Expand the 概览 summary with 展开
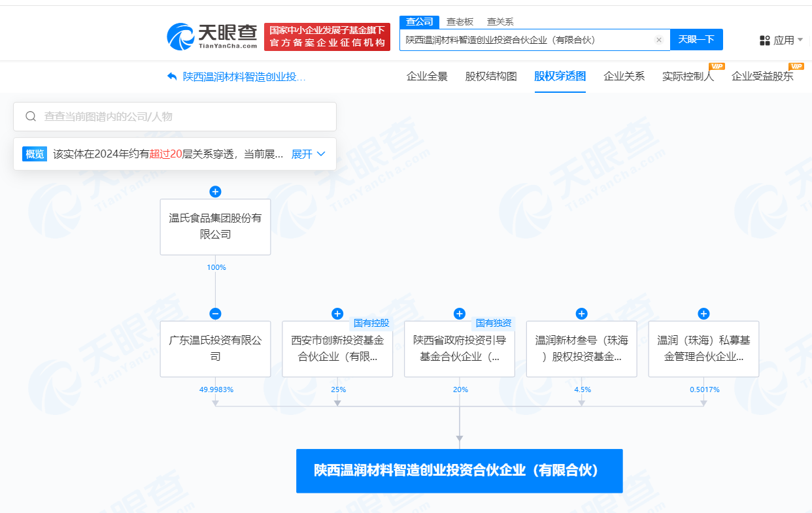812x513 pixels. click(308, 154)
